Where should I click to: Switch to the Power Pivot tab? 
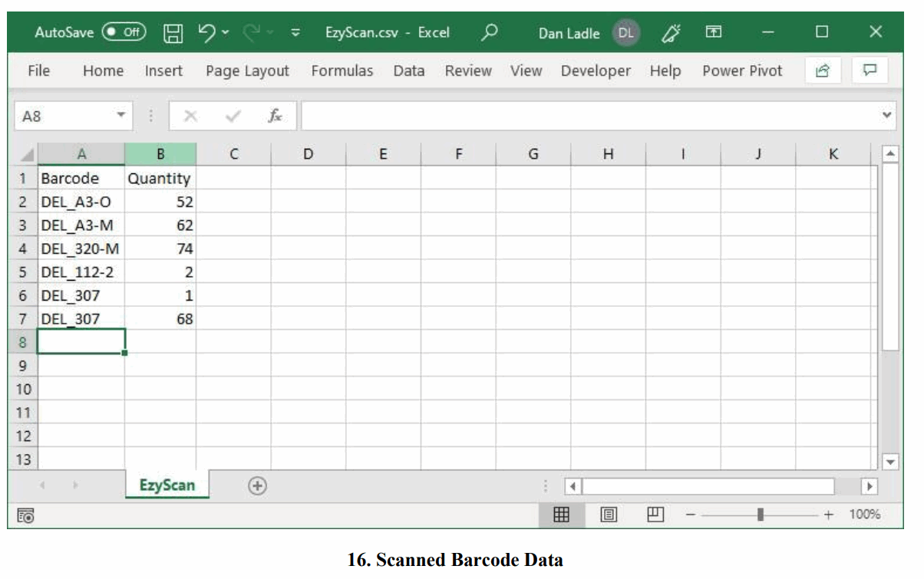pyautogui.click(x=741, y=71)
